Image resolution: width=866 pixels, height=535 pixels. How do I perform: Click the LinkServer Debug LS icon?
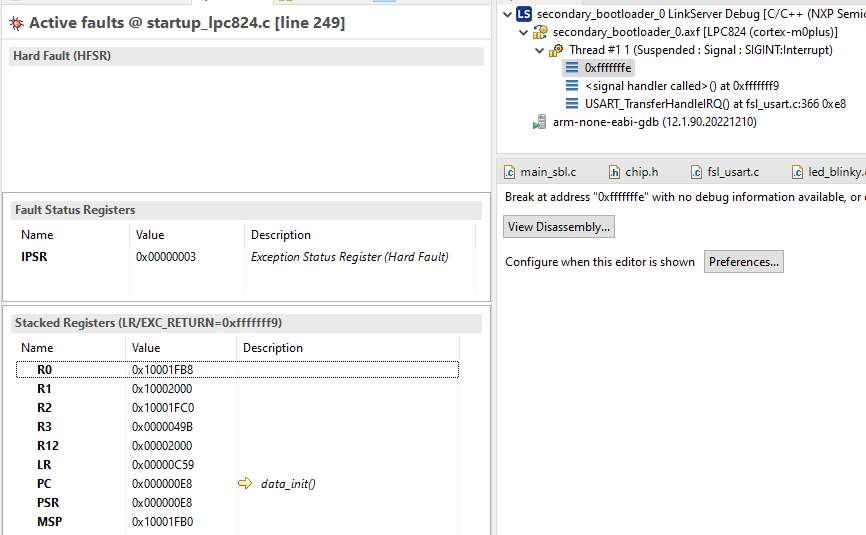(x=524, y=13)
